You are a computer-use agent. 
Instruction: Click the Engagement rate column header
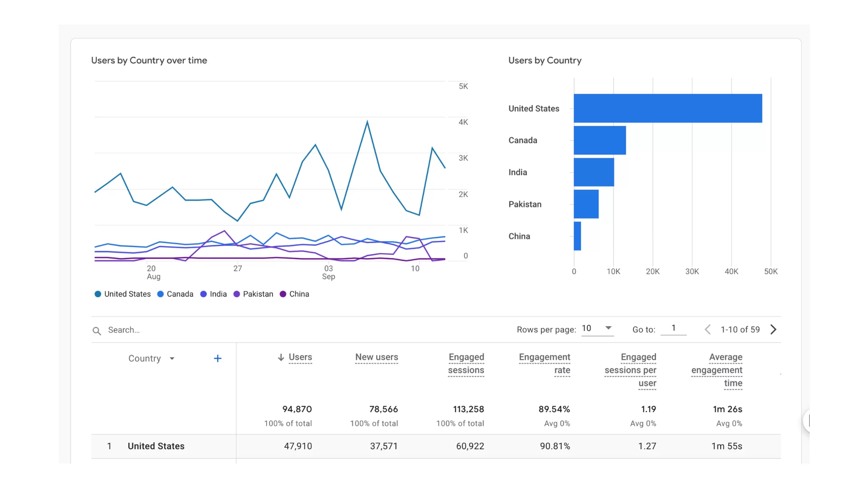[x=544, y=363]
